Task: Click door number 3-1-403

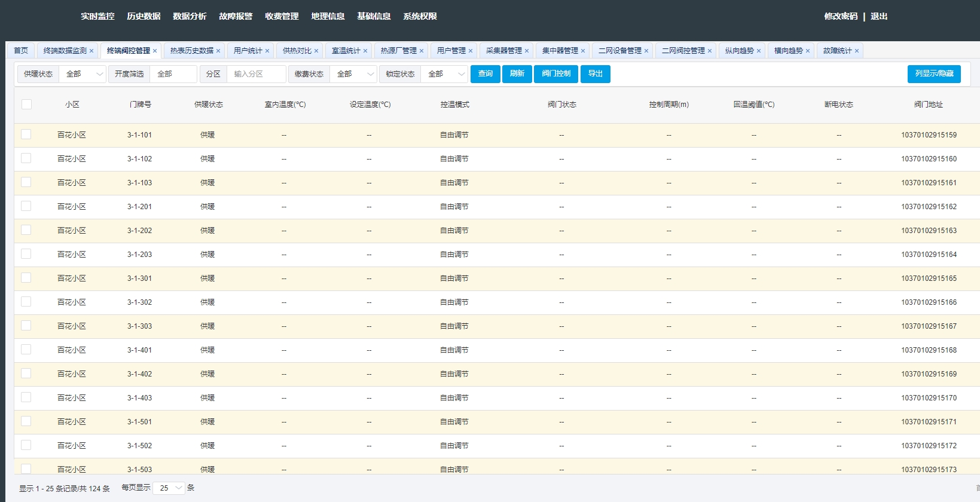Action: tap(140, 398)
